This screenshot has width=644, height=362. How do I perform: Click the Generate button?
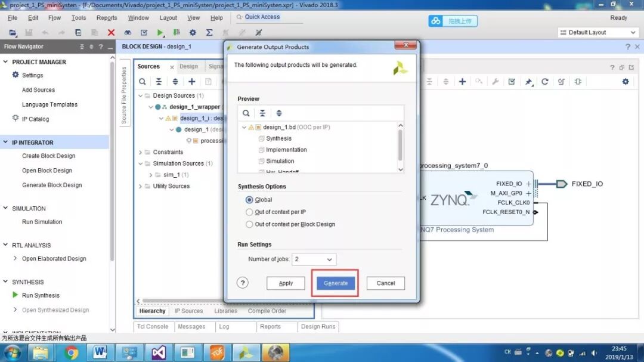pos(336,283)
